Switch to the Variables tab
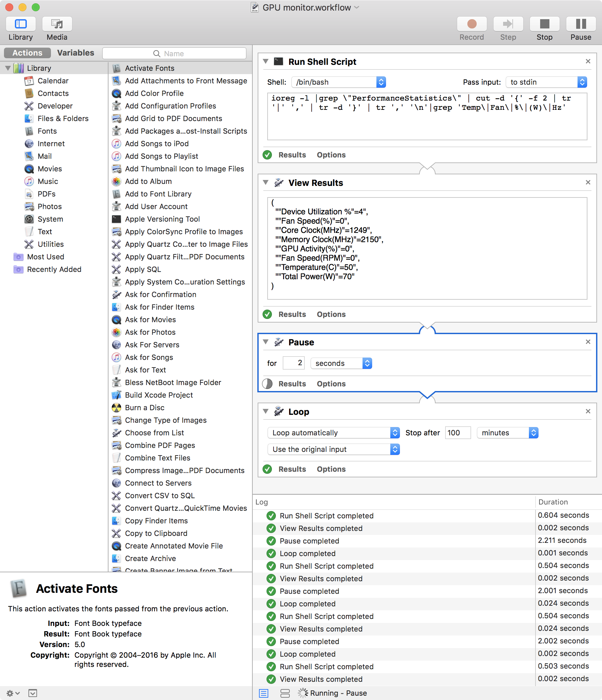 (x=76, y=53)
